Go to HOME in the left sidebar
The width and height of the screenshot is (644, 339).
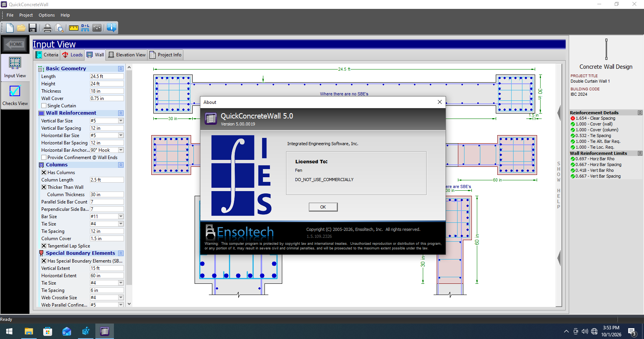[15, 44]
